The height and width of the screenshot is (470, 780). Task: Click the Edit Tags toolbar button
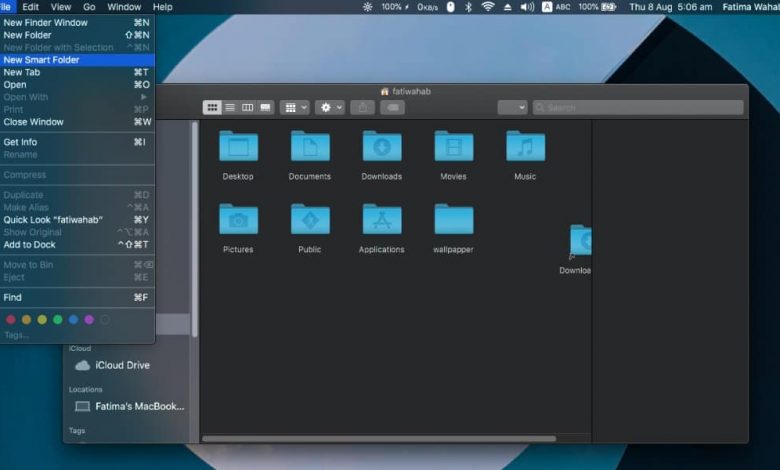coord(392,107)
